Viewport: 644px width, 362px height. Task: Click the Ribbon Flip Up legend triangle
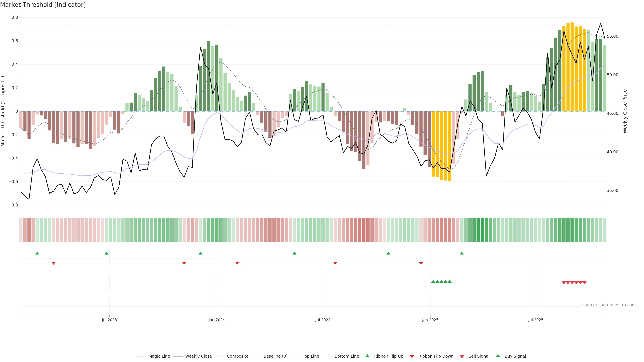[x=367, y=356]
